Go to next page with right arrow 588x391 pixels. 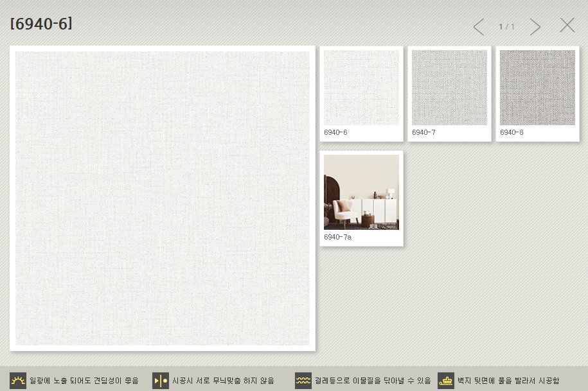point(535,26)
